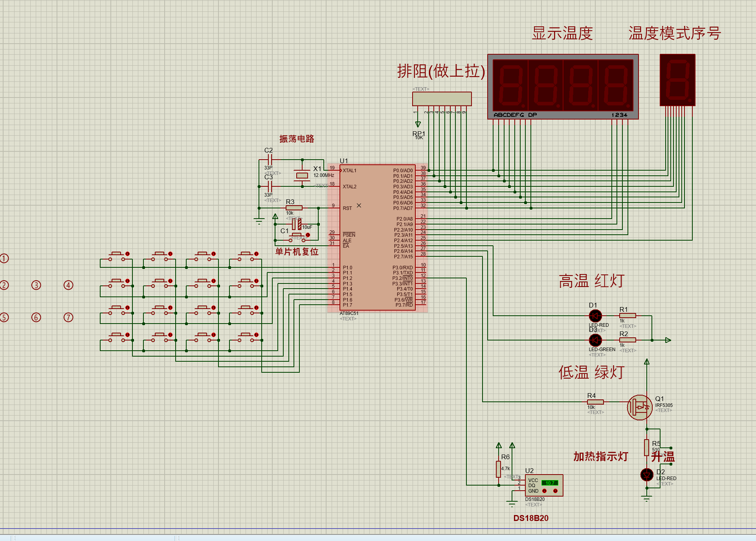Select the single-digit mode number display
Image resolution: width=756 pixels, height=541 pixels.
(x=677, y=80)
